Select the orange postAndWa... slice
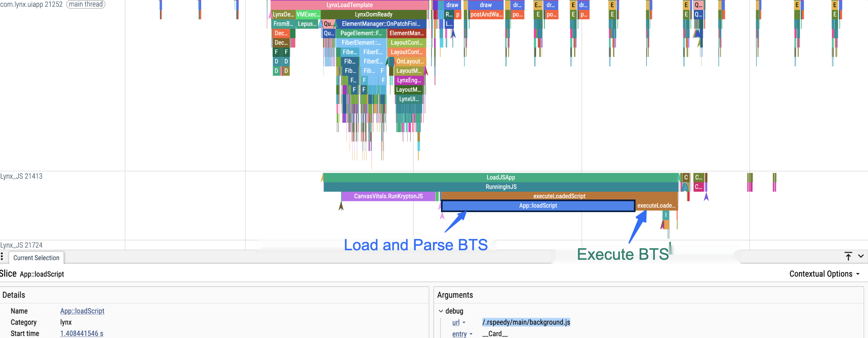Viewport: 868px width, 338px height. (x=486, y=15)
